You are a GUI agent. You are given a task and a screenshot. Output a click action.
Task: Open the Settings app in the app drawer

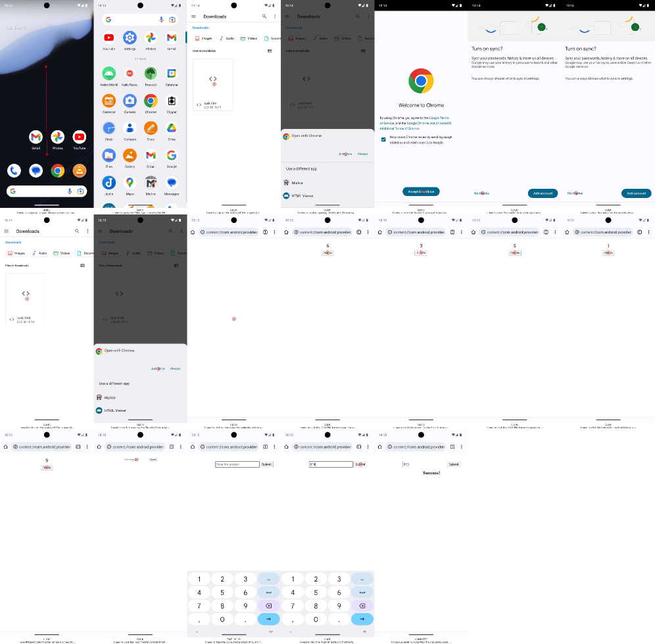pos(130,37)
